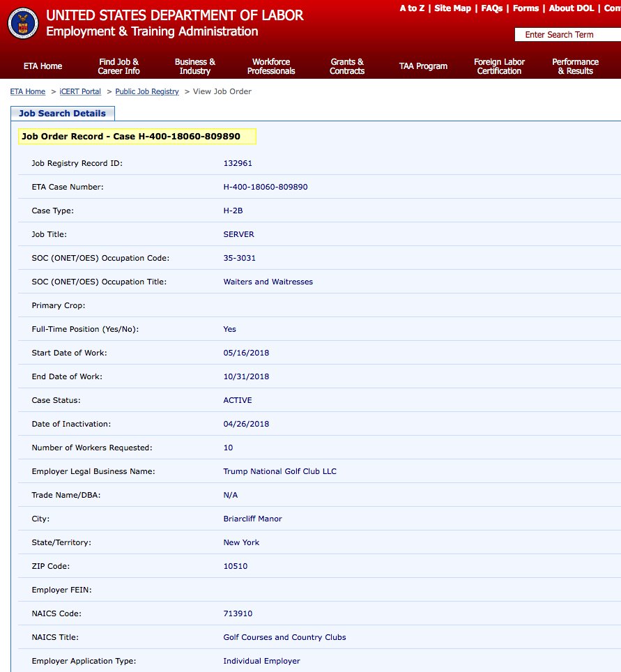
Task: Select the Job Search Details tab
Action: (x=63, y=113)
